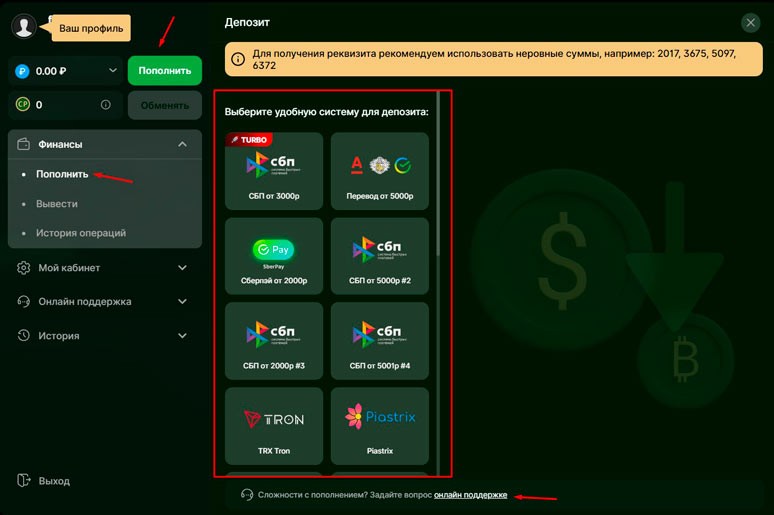Click the info icon next to CP balance

pyautogui.click(x=105, y=104)
